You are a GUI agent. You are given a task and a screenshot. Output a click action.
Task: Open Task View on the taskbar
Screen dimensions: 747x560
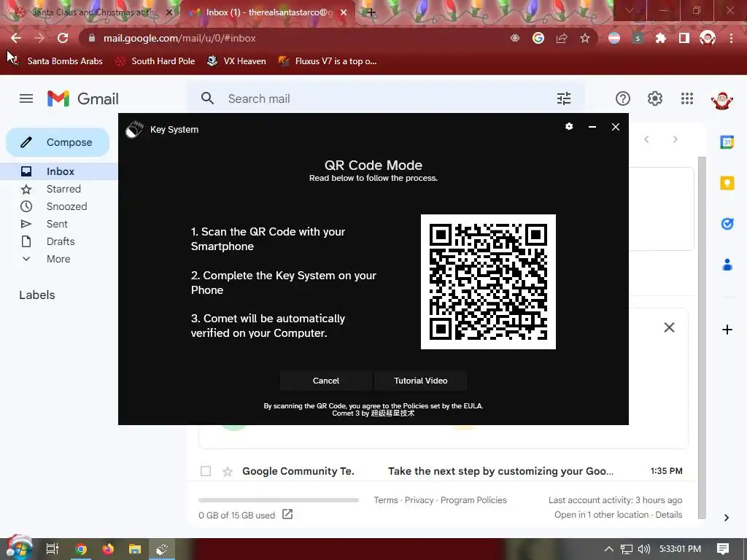[53, 549]
